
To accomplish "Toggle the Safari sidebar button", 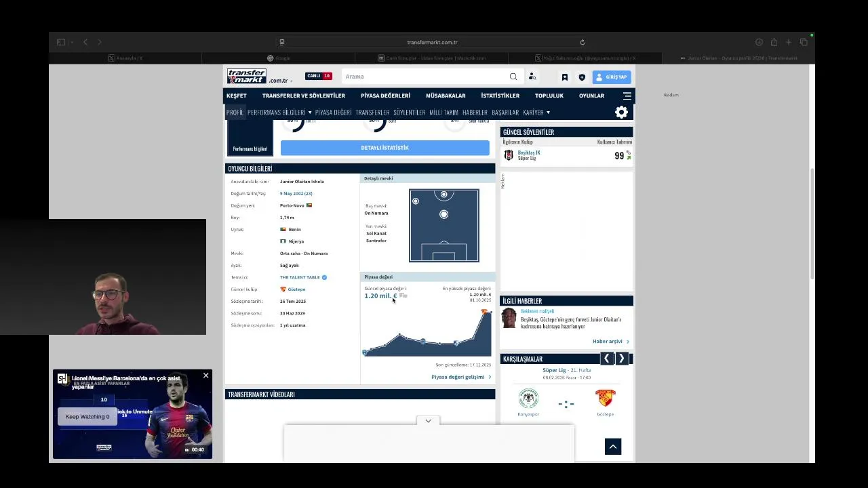I will [61, 42].
